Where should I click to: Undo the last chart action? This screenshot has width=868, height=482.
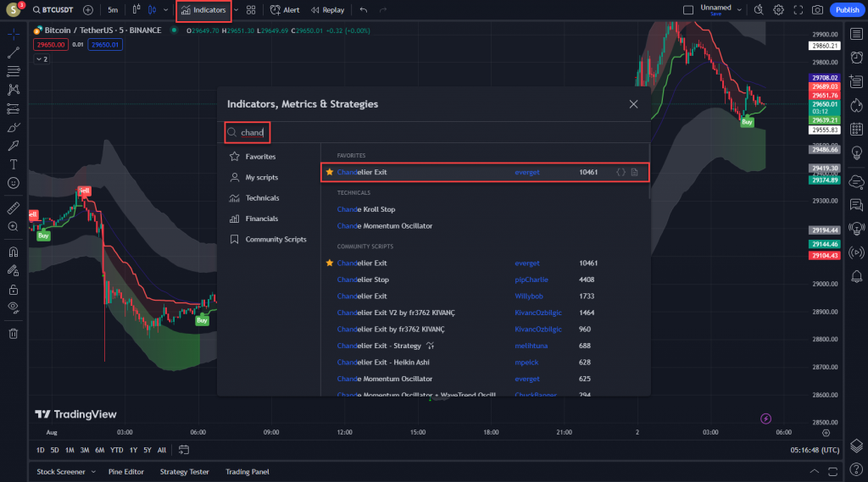[x=363, y=10]
